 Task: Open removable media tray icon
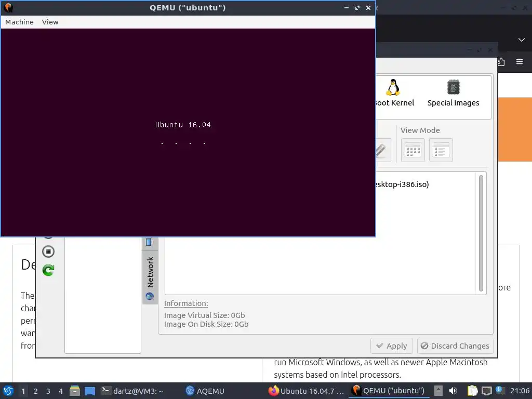(438, 391)
